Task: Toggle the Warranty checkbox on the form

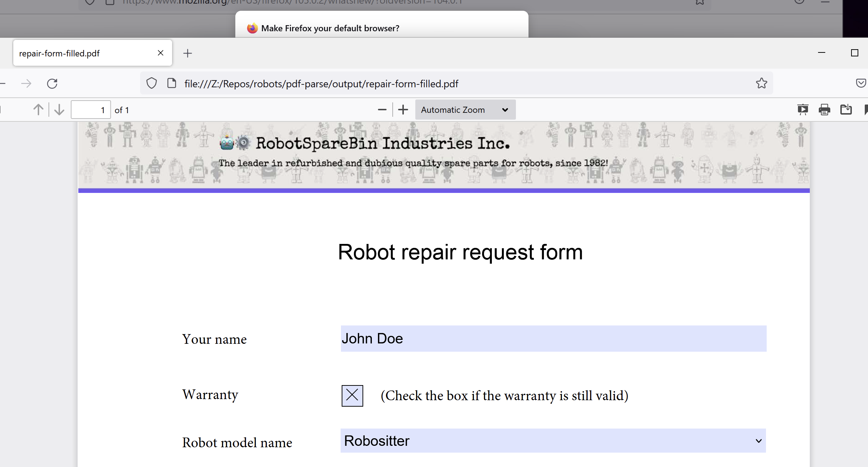Action: pyautogui.click(x=352, y=395)
